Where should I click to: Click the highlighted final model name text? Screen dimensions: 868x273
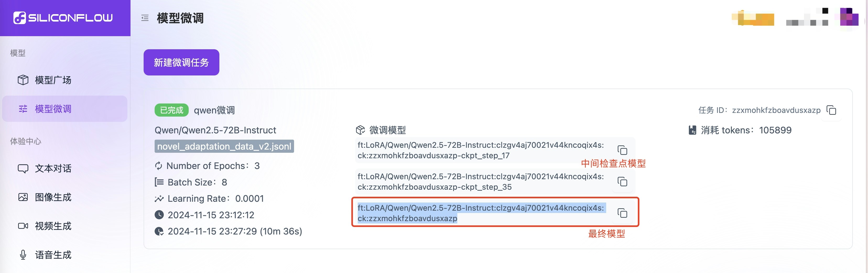coord(481,213)
